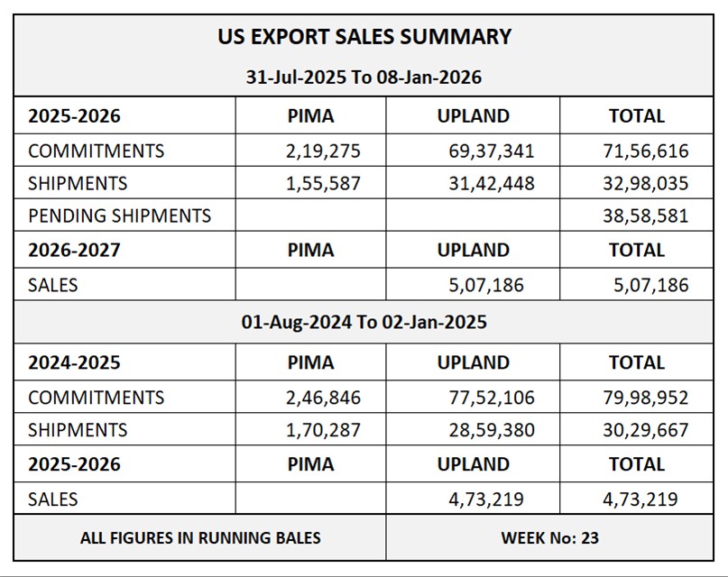
Task: Select the UPLAND commitments cell 69,37,341
Action: 491,150
